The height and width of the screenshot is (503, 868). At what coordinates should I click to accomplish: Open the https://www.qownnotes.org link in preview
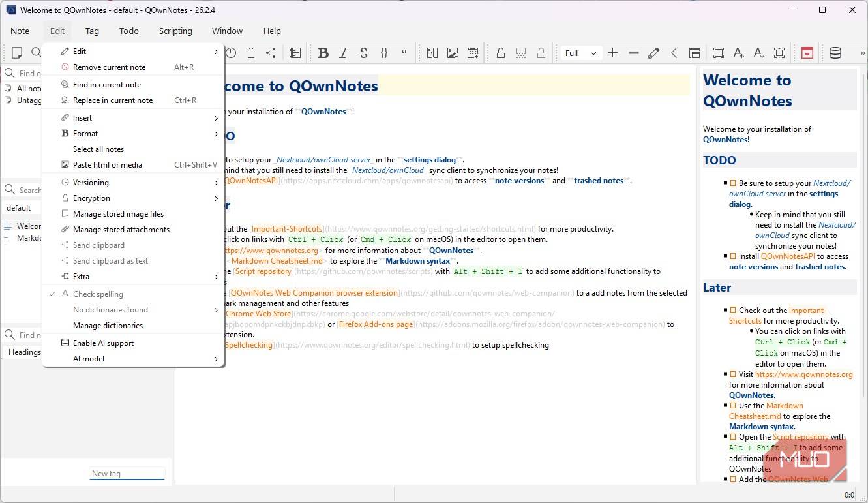coord(803,374)
